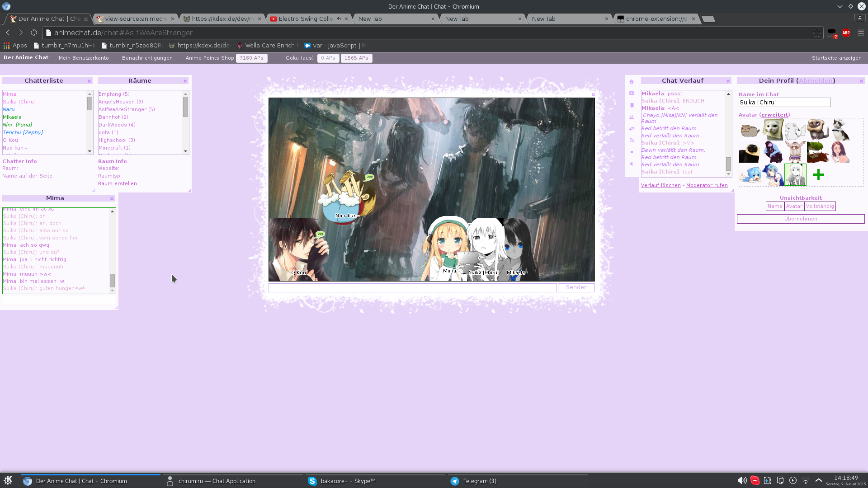Click Startseite anzeigen
Image resolution: width=868 pixels, height=488 pixels.
836,58
